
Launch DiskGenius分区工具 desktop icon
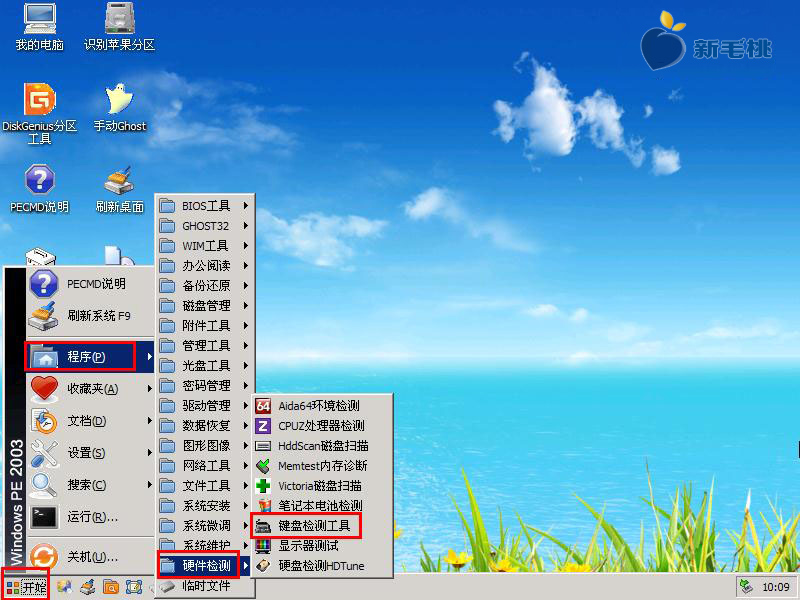point(39,114)
